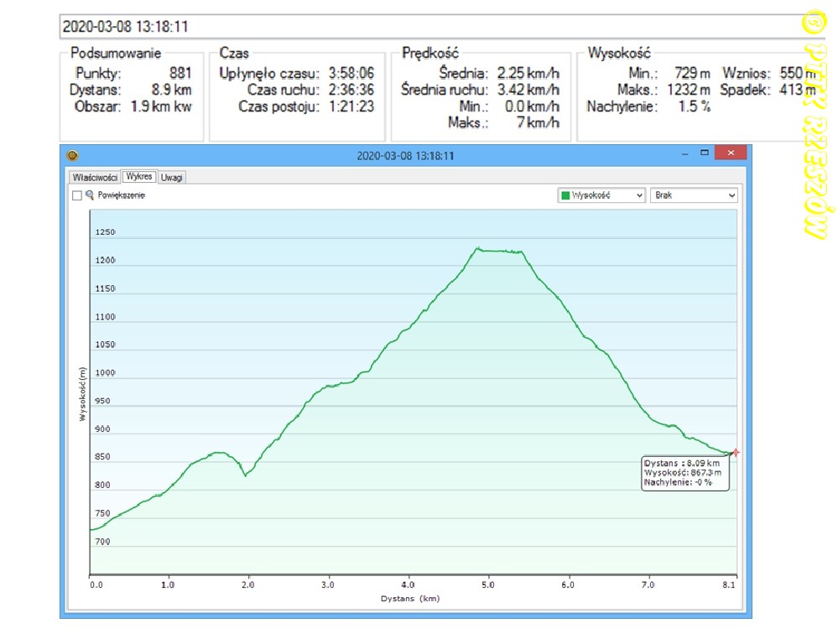Open the Wysokość data series dropdown
The width and height of the screenshot is (838, 644).
click(x=601, y=195)
